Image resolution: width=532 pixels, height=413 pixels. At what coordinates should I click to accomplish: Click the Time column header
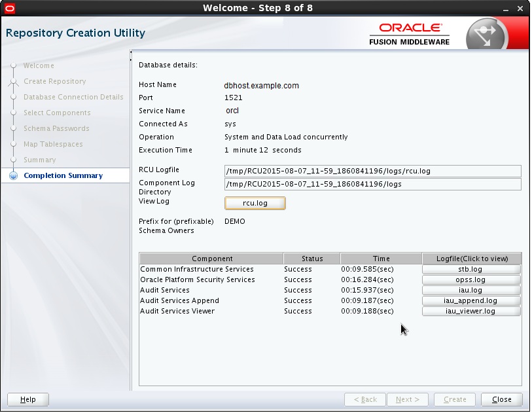[x=381, y=259]
